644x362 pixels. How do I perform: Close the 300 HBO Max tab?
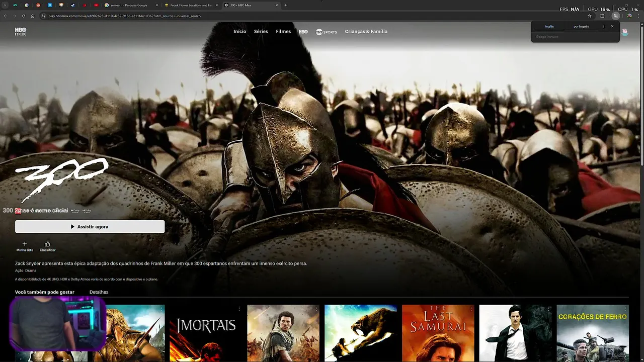[277, 5]
